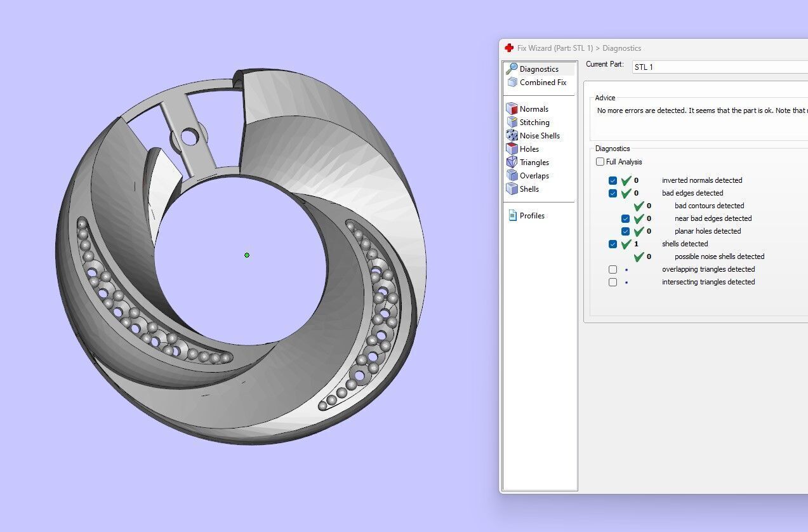Enable overlapping triangles detected checkbox
This screenshot has width=808, height=532.
tap(613, 269)
